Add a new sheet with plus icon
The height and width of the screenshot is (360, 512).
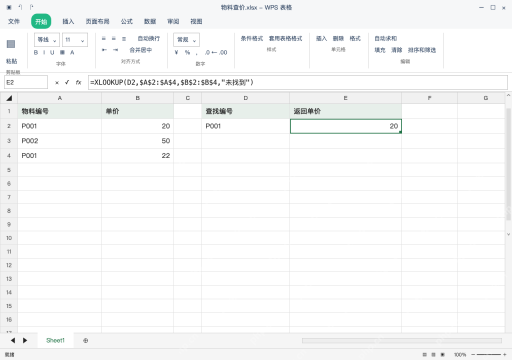86,341
